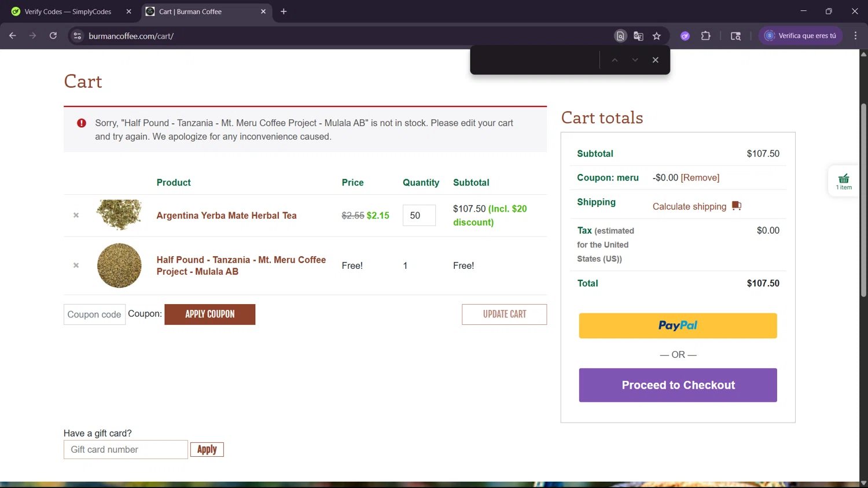
Task: Go back to the previous page
Action: click(12, 36)
